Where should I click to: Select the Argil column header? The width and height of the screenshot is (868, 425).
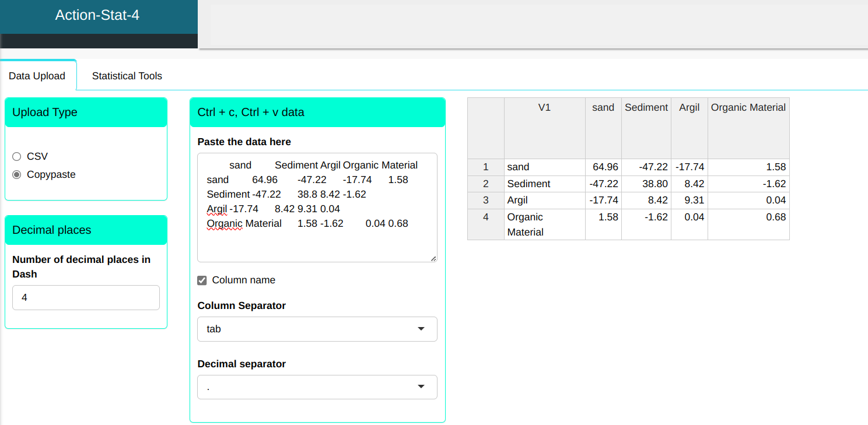click(x=689, y=108)
